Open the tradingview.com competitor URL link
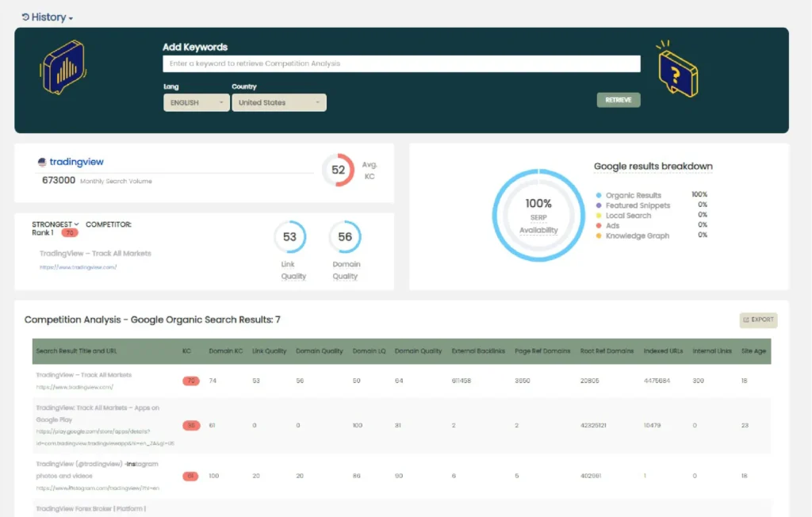Image resolution: width=812 pixels, height=517 pixels. (79, 267)
